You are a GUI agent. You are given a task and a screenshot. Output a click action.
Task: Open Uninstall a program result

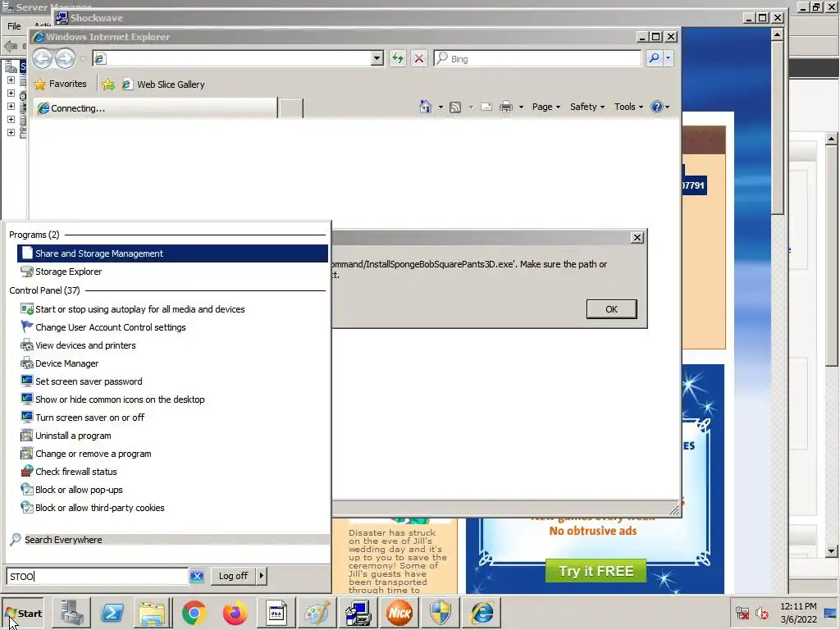coord(172,436)
